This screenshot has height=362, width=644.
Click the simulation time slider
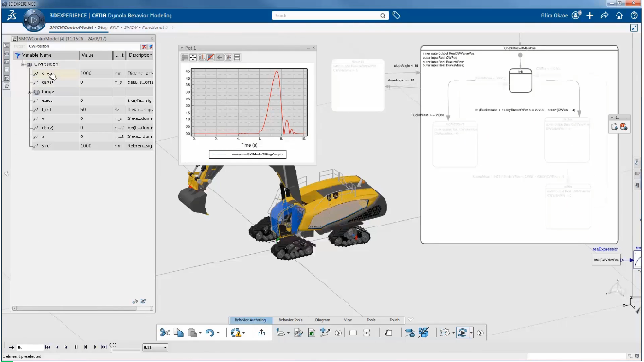(x=125, y=349)
